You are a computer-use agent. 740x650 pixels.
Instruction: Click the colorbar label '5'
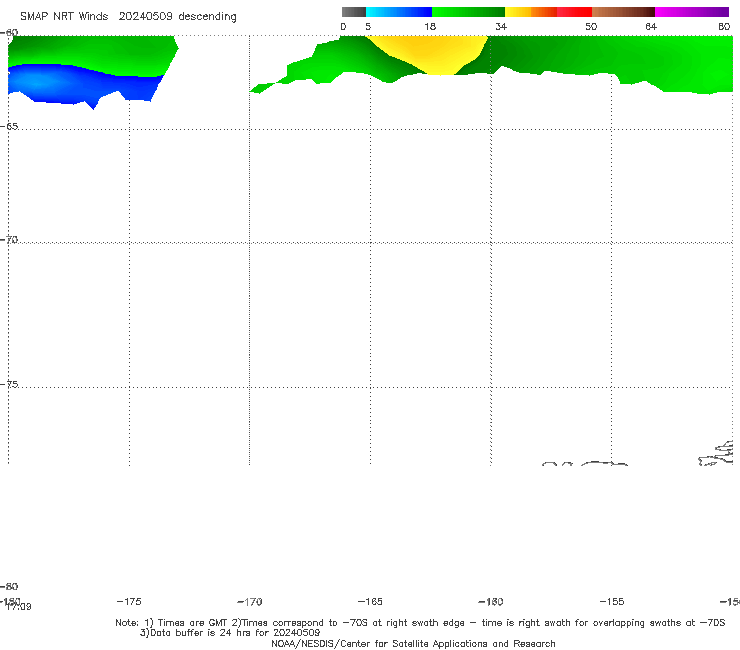pos(368,27)
